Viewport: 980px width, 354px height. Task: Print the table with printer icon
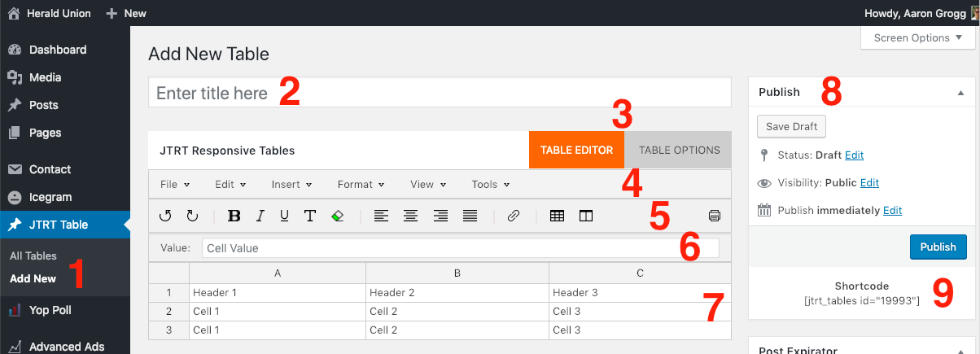point(715,216)
